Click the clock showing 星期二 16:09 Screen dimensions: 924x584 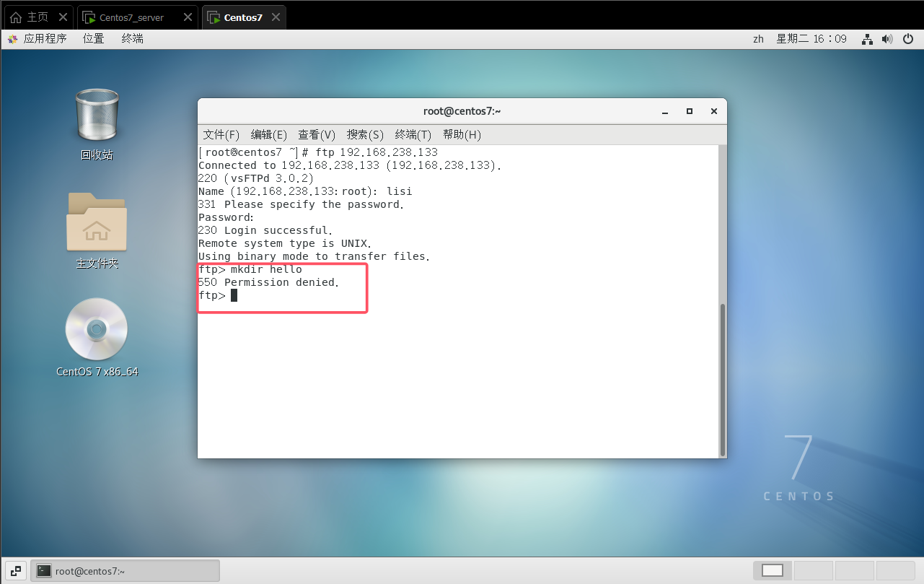pos(811,39)
